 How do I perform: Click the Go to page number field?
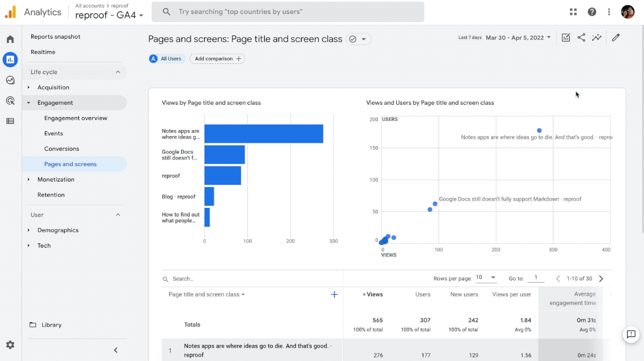coord(535,278)
